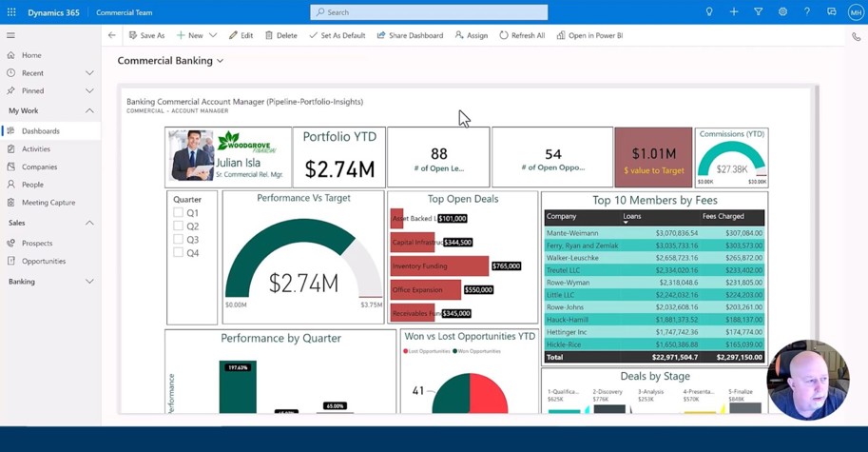Open Meeting Capture in the sidebar

pyautogui.click(x=50, y=202)
